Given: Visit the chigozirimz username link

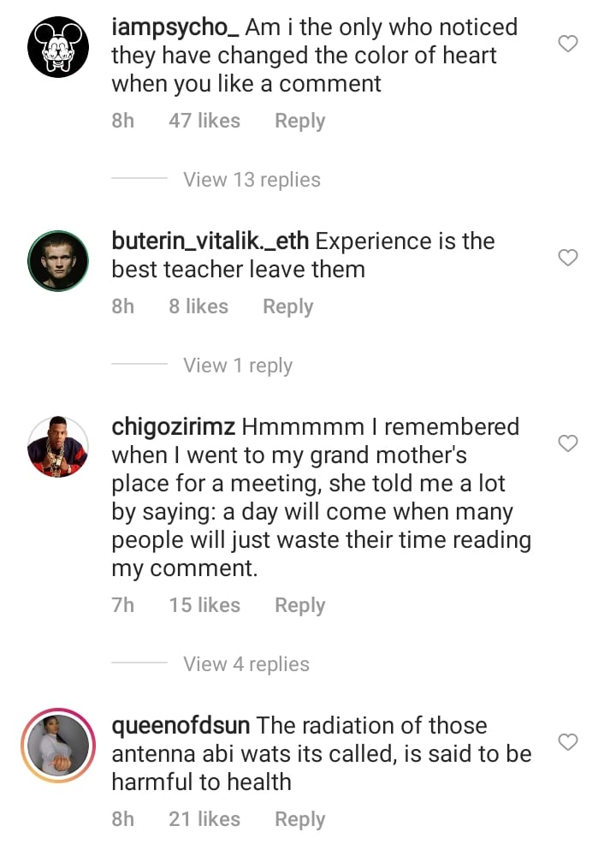Looking at the screenshot, I should [175, 427].
